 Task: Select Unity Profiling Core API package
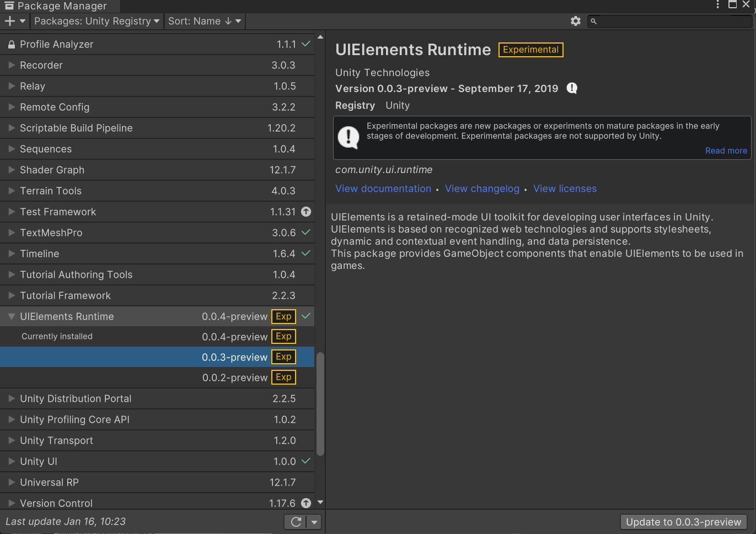157,419
